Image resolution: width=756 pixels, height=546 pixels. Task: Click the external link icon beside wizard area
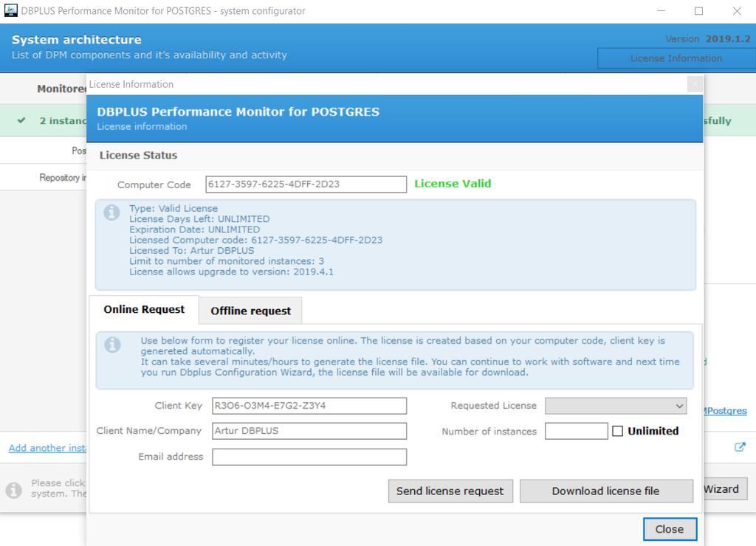[x=740, y=447]
